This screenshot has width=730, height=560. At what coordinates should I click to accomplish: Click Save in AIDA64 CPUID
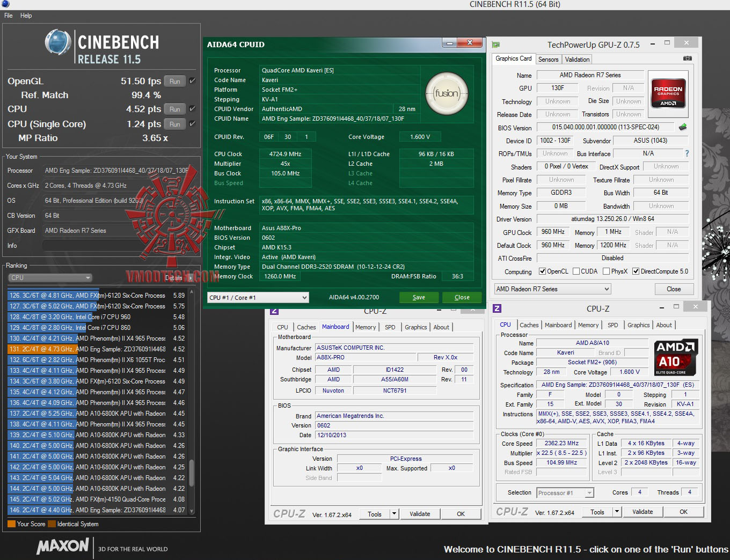419,297
